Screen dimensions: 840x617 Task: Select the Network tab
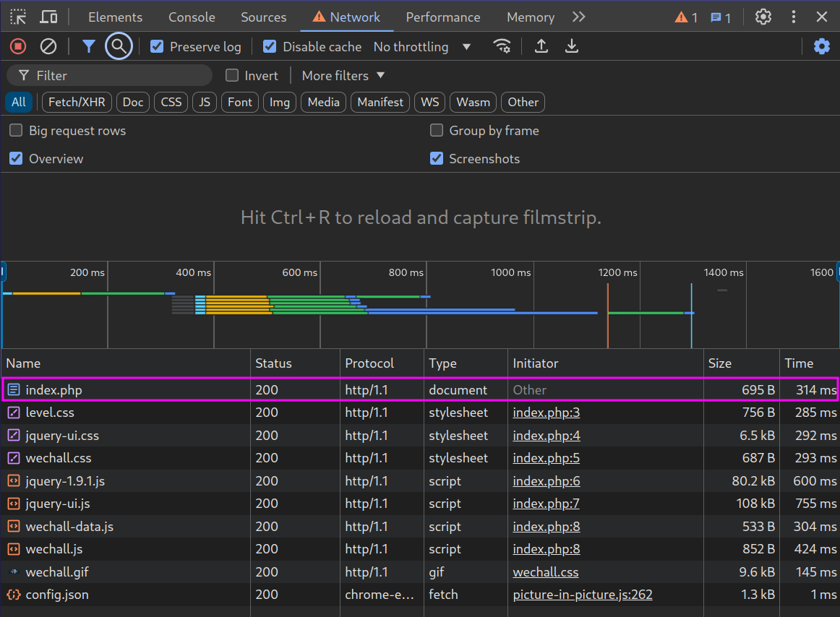click(346, 17)
